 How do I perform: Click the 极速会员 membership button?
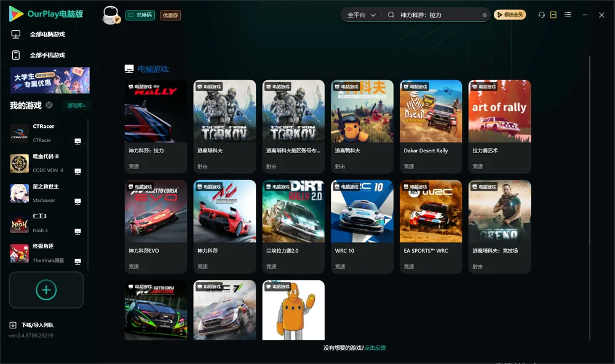click(x=510, y=15)
